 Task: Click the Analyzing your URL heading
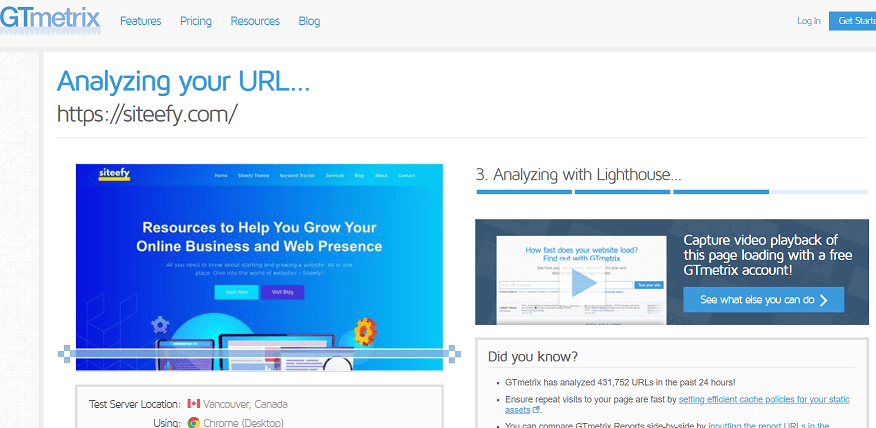pos(183,82)
